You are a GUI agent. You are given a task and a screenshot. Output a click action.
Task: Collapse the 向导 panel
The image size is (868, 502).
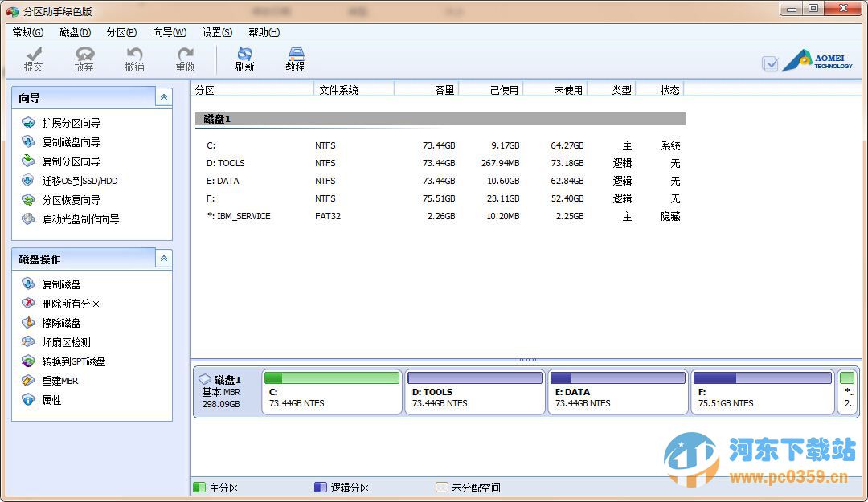[164, 97]
